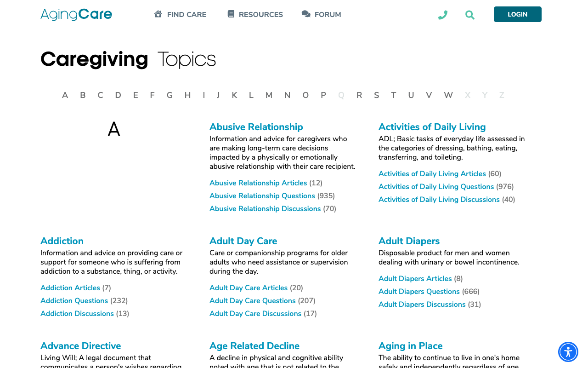Open the Adult Diapers topic heading
Image resolution: width=588 pixels, height=368 pixels.
(x=409, y=241)
